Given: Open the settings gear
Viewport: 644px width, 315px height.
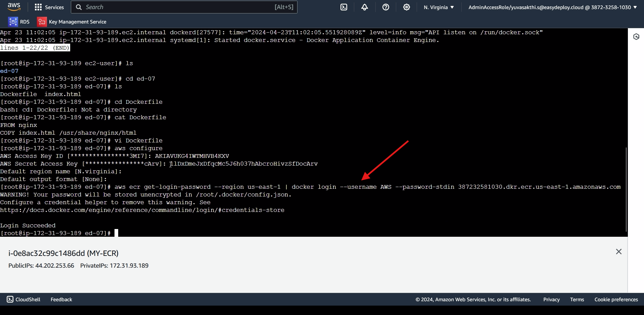Looking at the screenshot, I should [407, 7].
